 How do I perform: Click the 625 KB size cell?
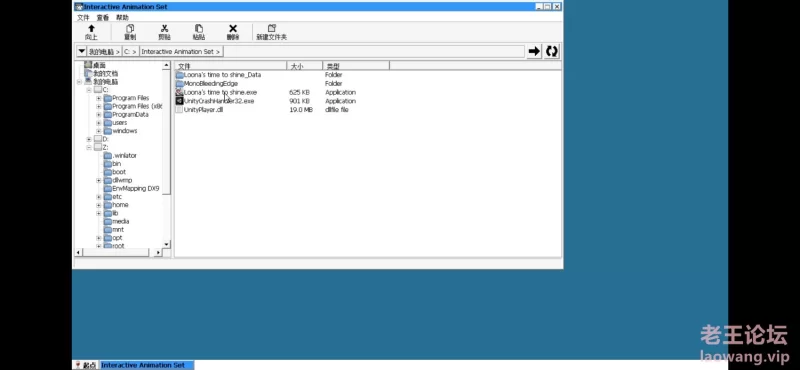[x=299, y=92]
